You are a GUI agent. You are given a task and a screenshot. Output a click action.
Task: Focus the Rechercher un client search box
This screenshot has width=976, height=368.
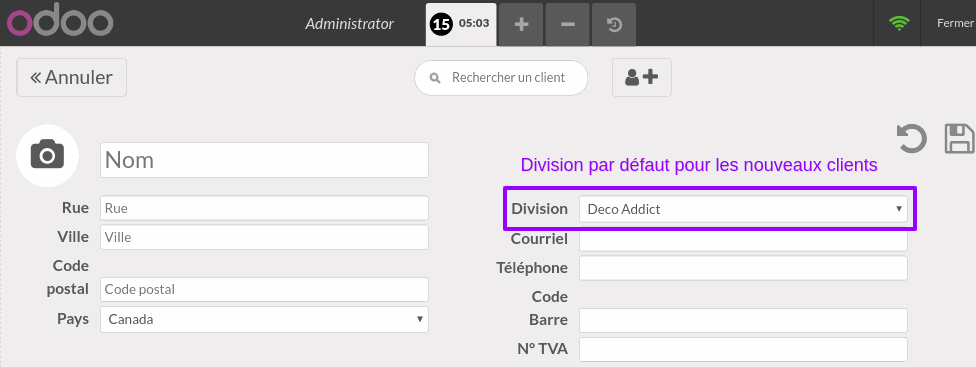[501, 78]
